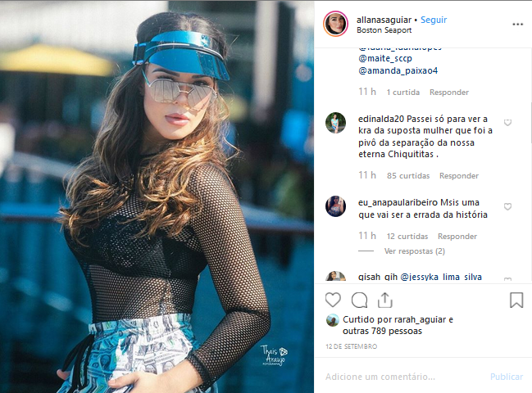This screenshot has height=393, width=532.
Task: Click the 'Adicione um comentário' field
Action: point(404,377)
